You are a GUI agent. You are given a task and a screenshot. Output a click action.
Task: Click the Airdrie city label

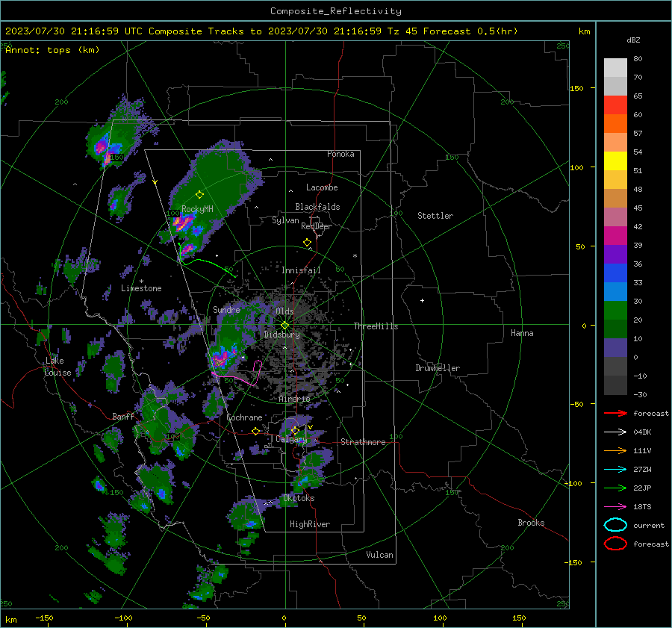point(294,399)
